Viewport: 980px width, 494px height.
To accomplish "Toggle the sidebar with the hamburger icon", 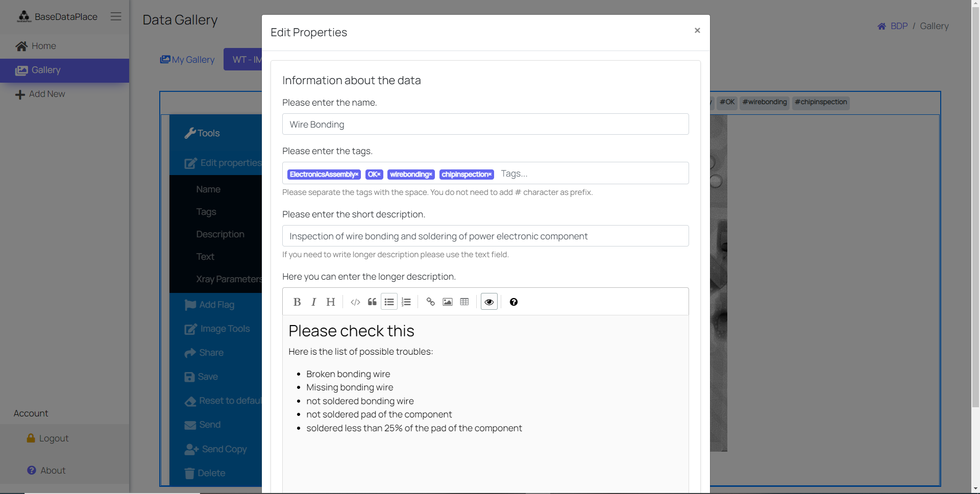I will coord(116,16).
